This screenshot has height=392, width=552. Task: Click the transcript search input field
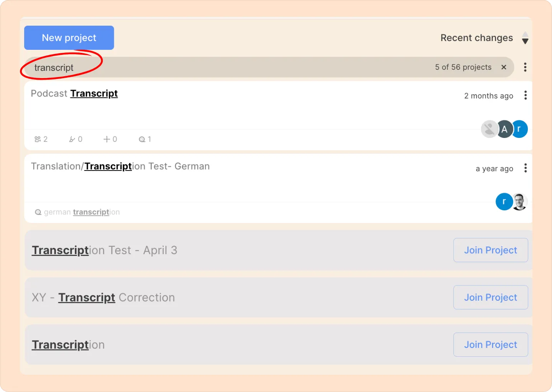pyautogui.click(x=230, y=67)
